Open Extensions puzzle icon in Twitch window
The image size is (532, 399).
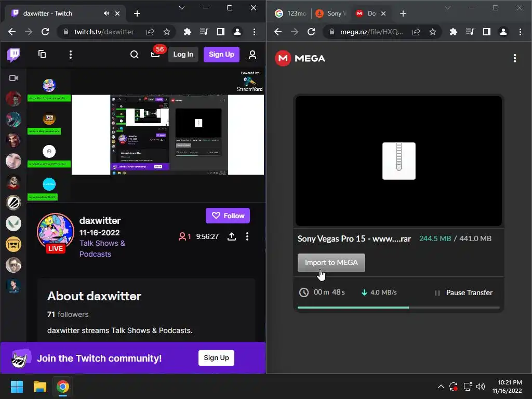pos(187,32)
